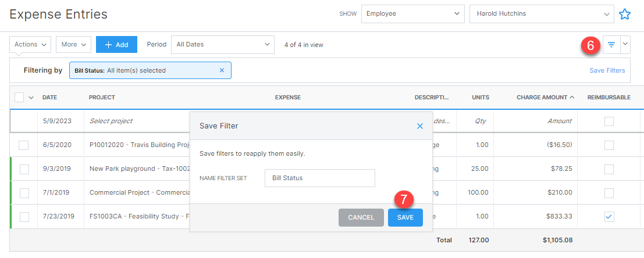
Task: Click the Select project field
Action: pos(111,121)
